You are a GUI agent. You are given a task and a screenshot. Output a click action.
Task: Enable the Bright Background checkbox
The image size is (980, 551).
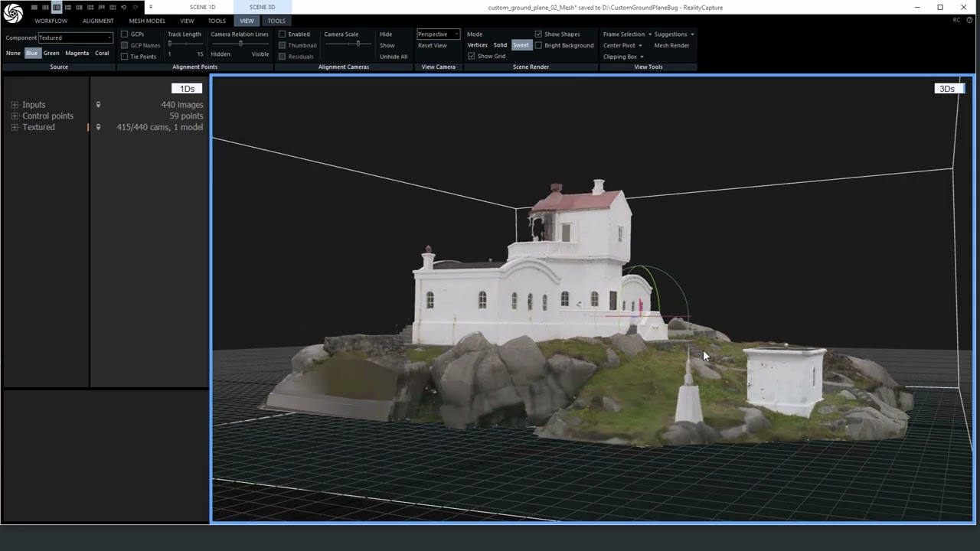pos(538,45)
